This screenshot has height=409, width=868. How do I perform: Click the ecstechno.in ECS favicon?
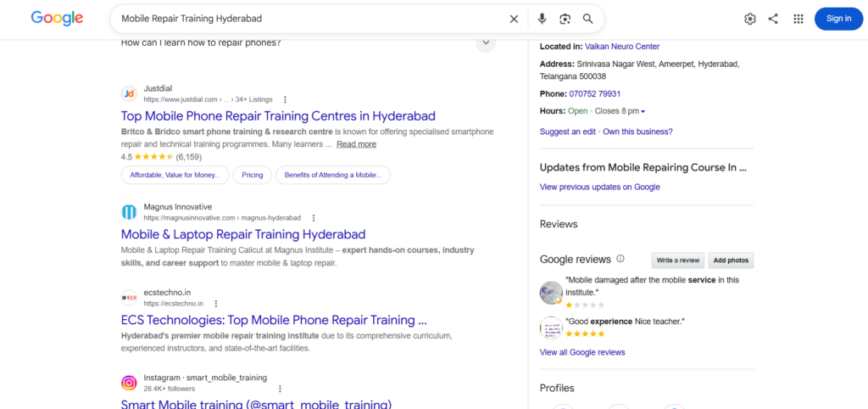[x=129, y=298]
